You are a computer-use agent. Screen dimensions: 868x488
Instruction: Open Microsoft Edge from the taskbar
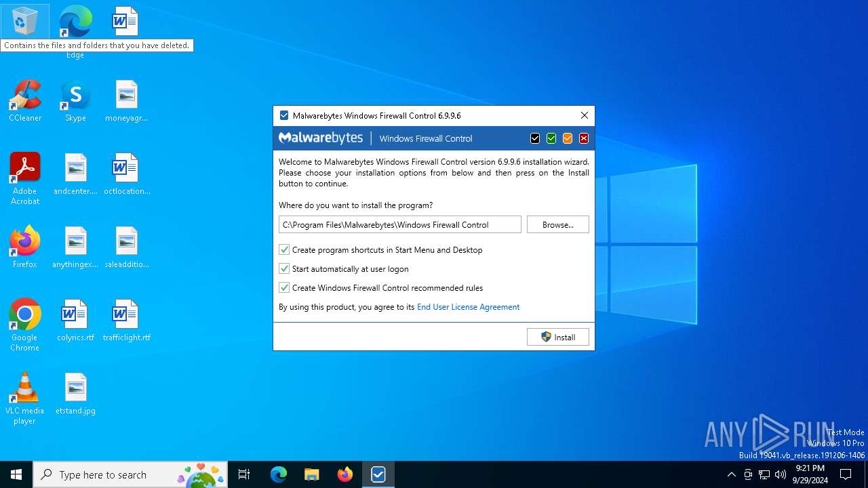coord(279,474)
